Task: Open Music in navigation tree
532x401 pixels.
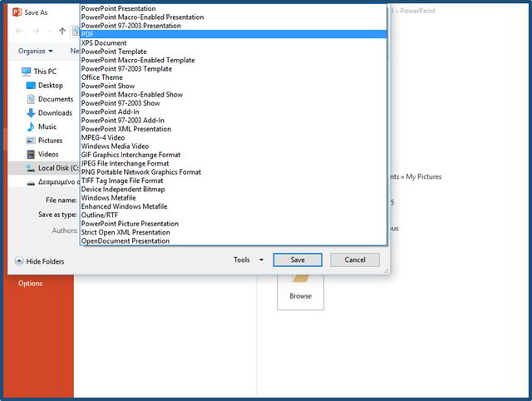Action: tap(47, 126)
